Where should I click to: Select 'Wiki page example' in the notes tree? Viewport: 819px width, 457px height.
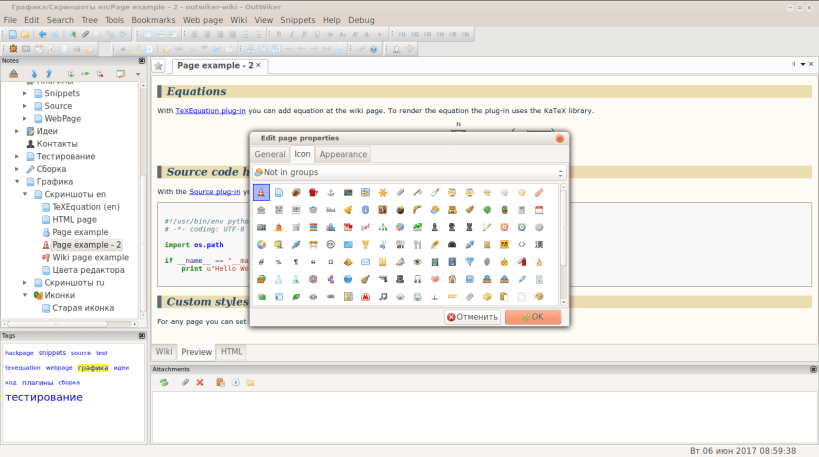pos(90,257)
